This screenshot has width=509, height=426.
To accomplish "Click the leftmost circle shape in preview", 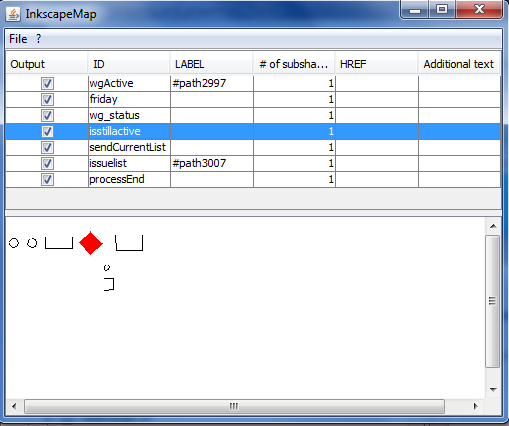I will (x=14, y=243).
